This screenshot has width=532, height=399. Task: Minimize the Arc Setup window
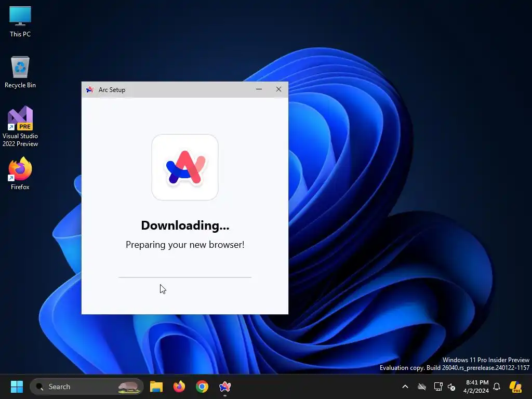(259, 89)
